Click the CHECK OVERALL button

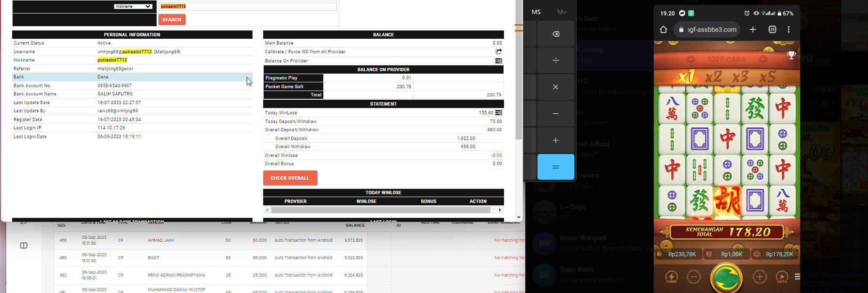click(x=290, y=178)
